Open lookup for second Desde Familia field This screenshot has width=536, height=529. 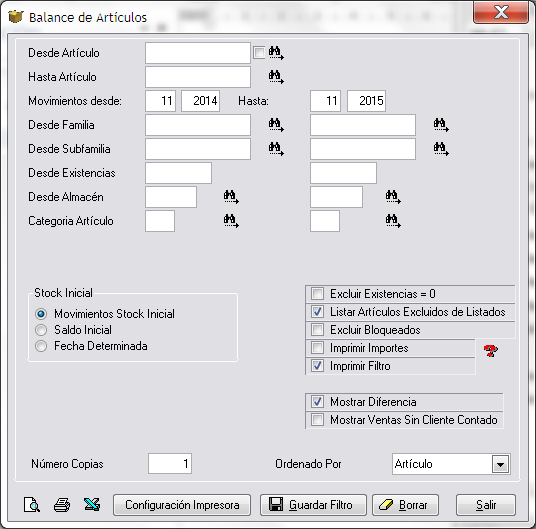tap(441, 125)
